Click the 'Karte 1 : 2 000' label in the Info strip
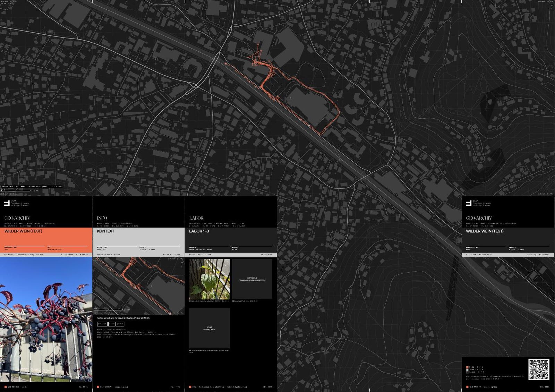Viewport: 555px width, 392px height. coord(171,255)
